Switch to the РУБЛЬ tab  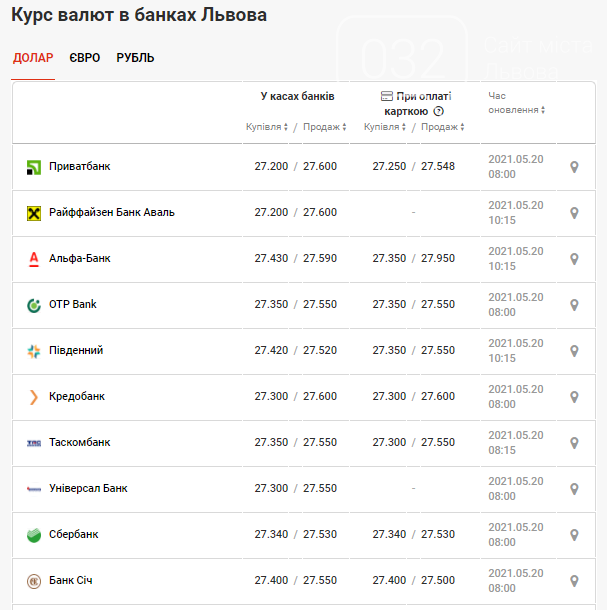point(135,58)
